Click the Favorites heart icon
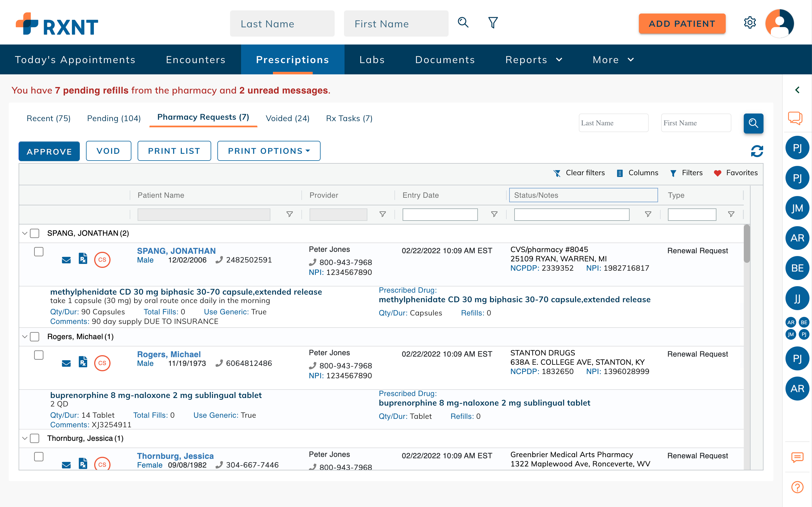Screen dimensions: 812x507 (717, 173)
